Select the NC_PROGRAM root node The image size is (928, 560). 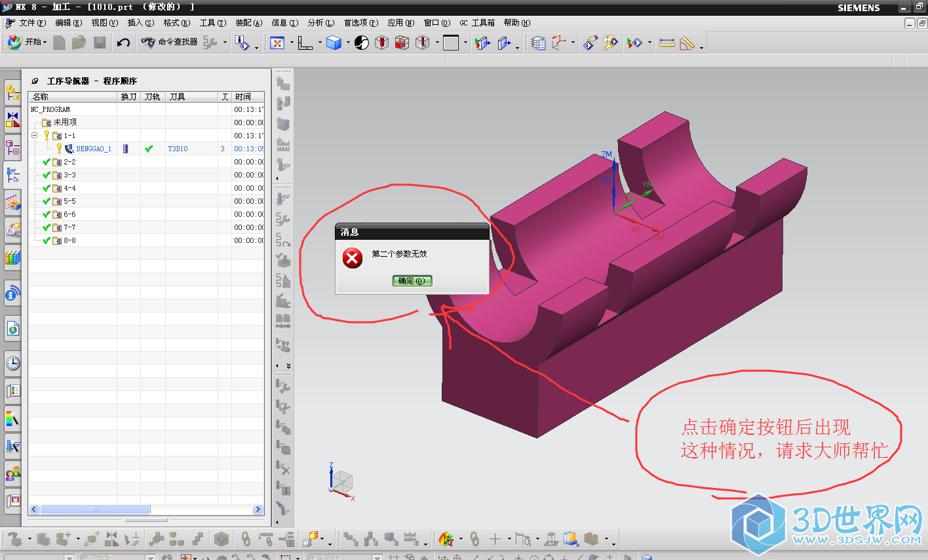coord(50,109)
